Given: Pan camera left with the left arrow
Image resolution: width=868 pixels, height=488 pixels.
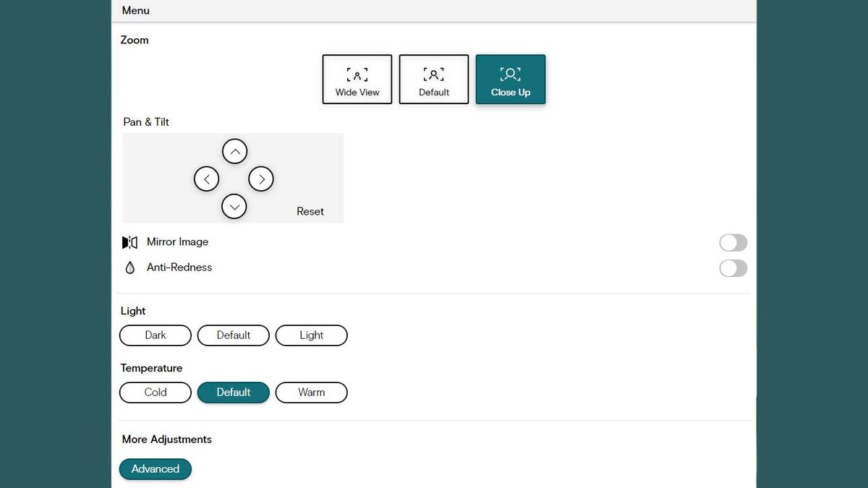Looking at the screenshot, I should [207, 179].
